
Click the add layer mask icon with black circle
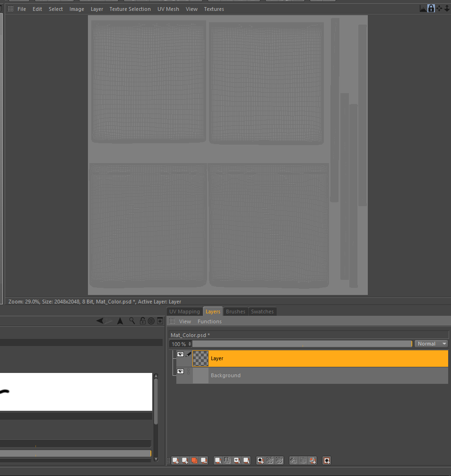click(260, 460)
